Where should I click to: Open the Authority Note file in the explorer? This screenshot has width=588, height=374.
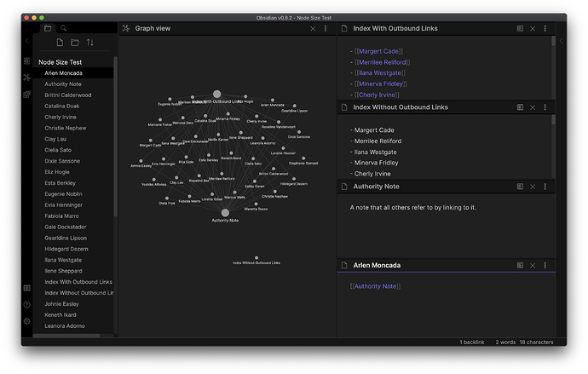click(x=63, y=84)
